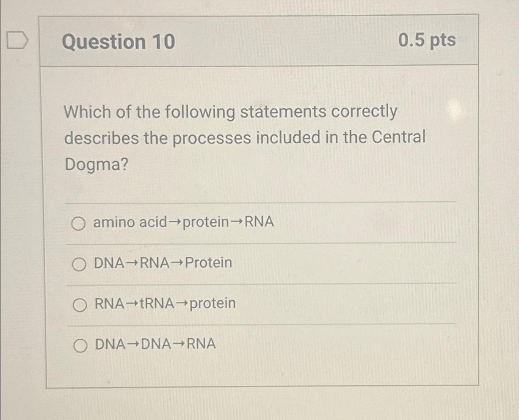
Task: Click the answer text DNA→DNA→RNA
Action: point(155,344)
